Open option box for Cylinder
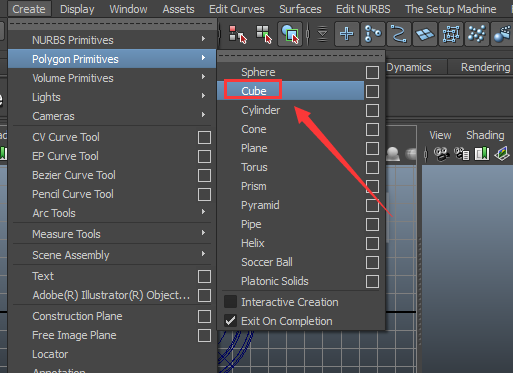 click(372, 110)
